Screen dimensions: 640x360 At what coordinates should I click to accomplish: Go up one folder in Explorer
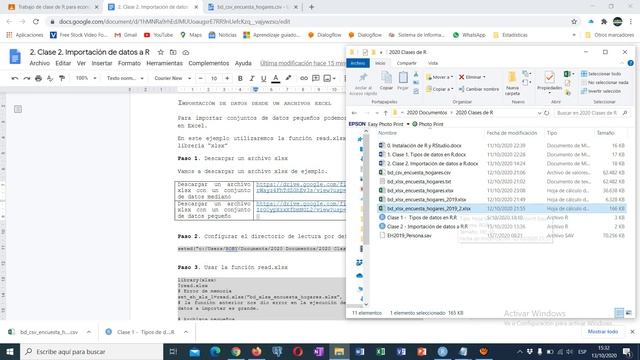(385, 113)
